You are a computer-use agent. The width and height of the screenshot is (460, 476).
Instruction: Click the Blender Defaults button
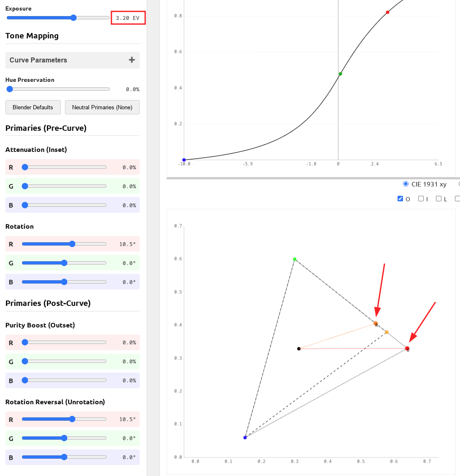[33, 107]
